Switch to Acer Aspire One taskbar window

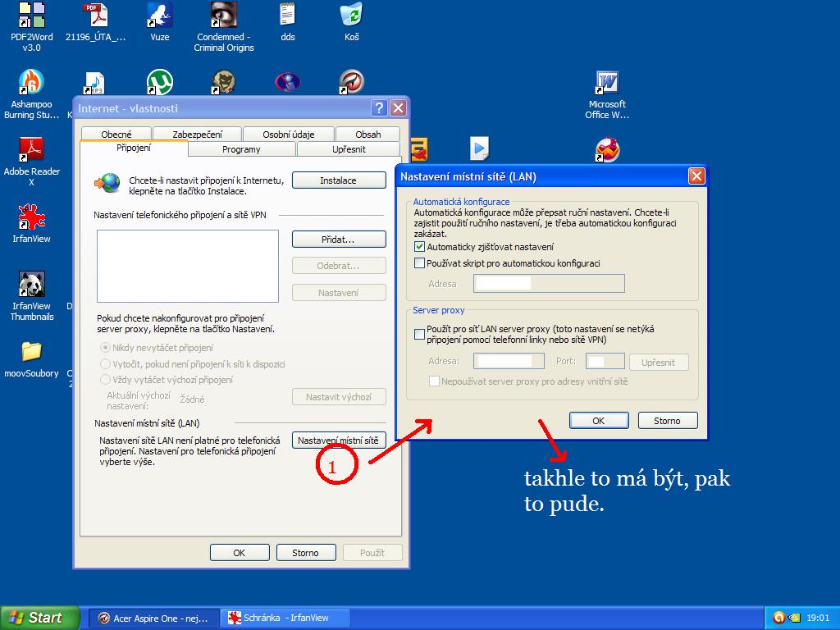[153, 618]
